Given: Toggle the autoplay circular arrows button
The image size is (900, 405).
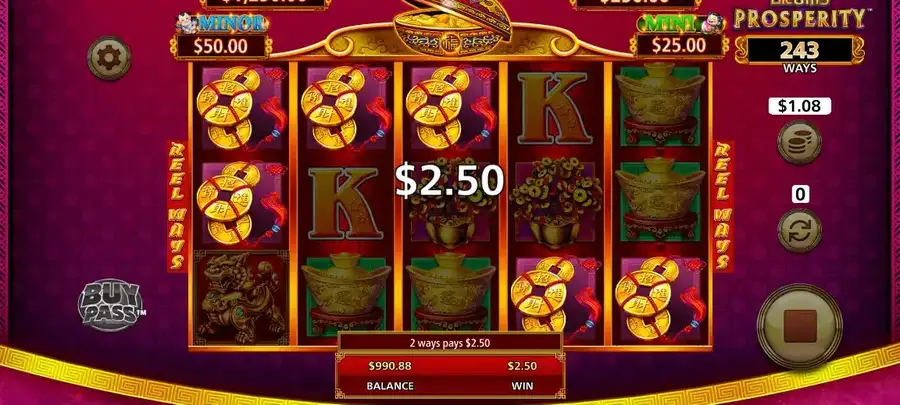Looking at the screenshot, I should click(800, 230).
